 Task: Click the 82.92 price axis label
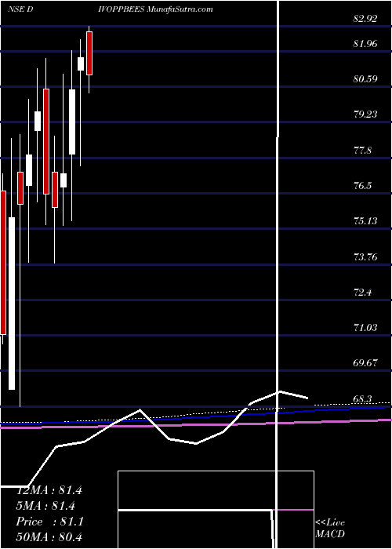point(365,19)
